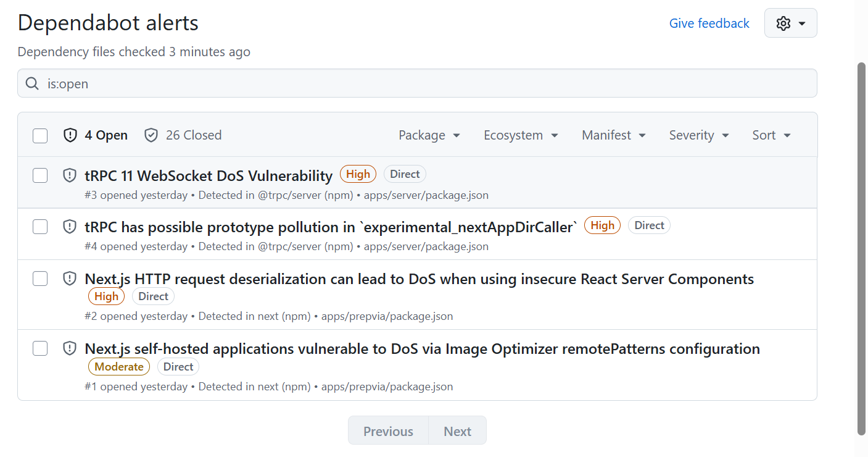Image resolution: width=868 pixels, height=457 pixels.
Task: Click the page vertical scrollbar
Action: pos(862,248)
